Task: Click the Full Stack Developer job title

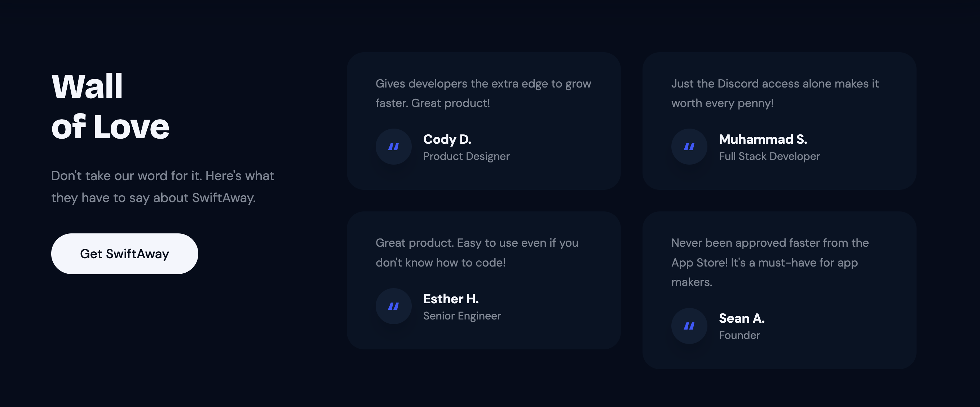Action: pos(769,156)
